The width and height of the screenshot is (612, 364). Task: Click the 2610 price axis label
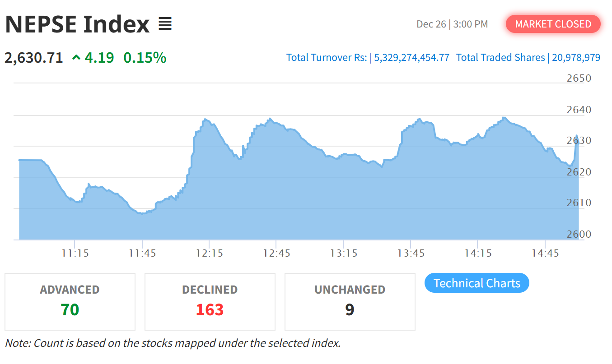click(x=579, y=203)
